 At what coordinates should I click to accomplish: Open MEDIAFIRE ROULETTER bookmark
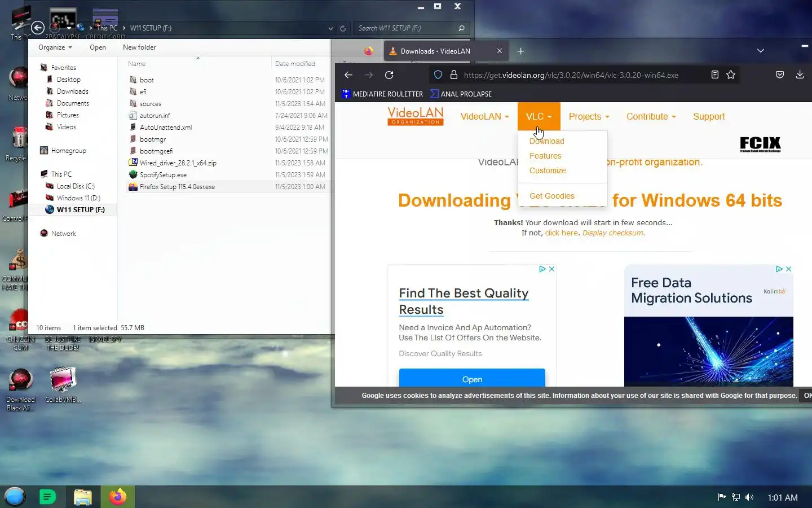[x=382, y=94]
